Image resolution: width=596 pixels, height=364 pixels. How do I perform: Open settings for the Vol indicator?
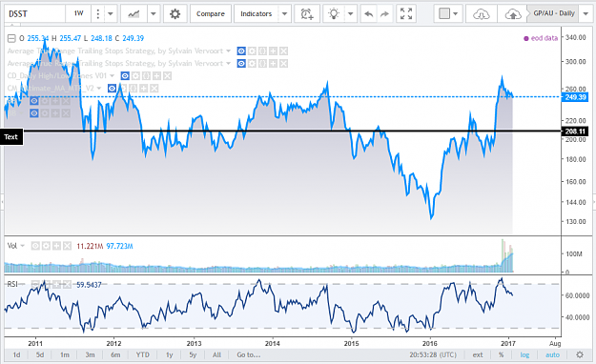[46, 246]
